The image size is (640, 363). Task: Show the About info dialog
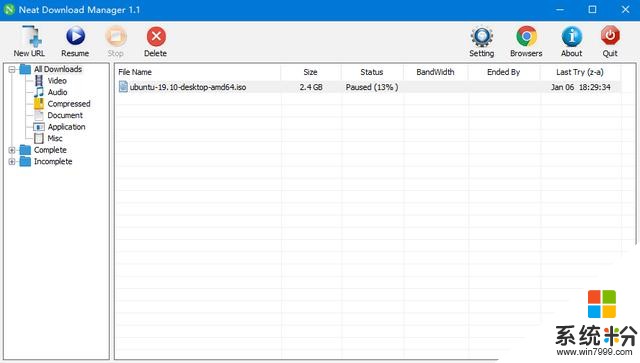[571, 41]
